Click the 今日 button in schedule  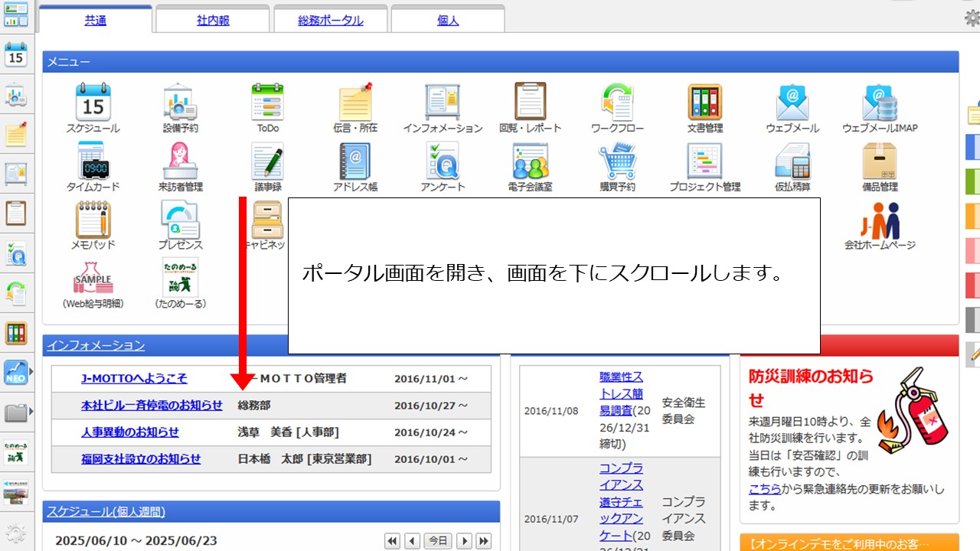pos(437,541)
